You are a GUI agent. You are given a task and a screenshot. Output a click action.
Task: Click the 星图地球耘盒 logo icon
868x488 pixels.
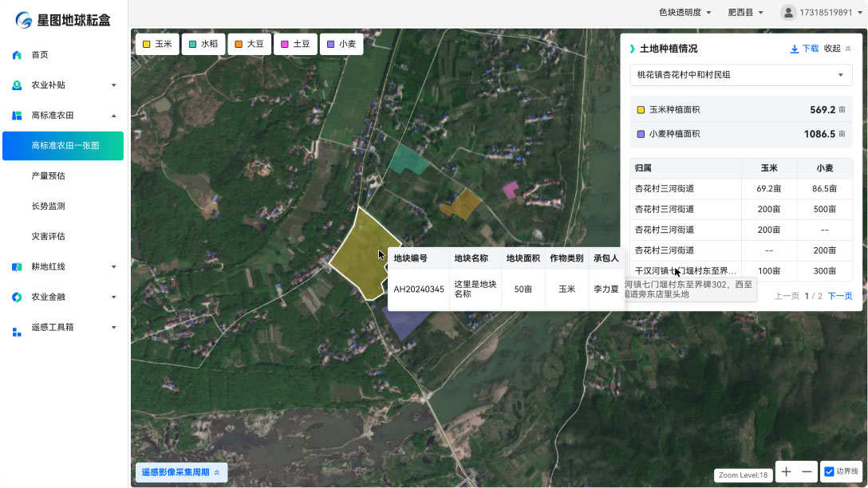tap(24, 20)
